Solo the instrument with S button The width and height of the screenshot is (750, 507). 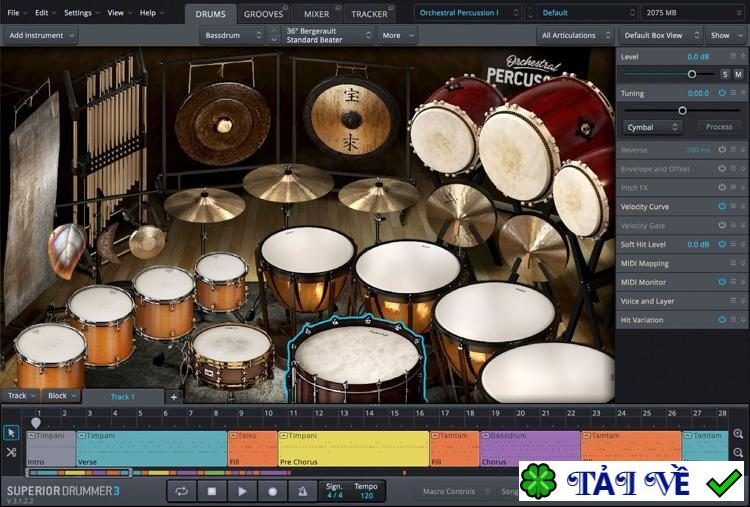pyautogui.click(x=724, y=74)
